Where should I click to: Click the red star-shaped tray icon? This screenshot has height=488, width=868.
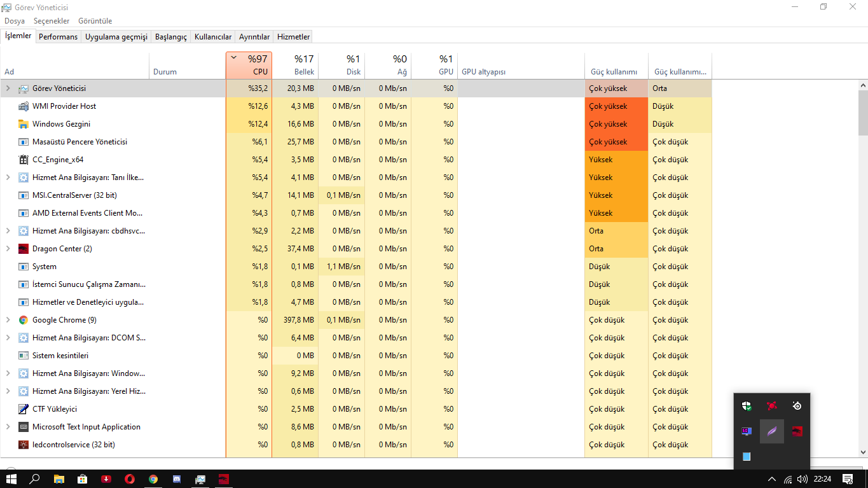pyautogui.click(x=772, y=405)
